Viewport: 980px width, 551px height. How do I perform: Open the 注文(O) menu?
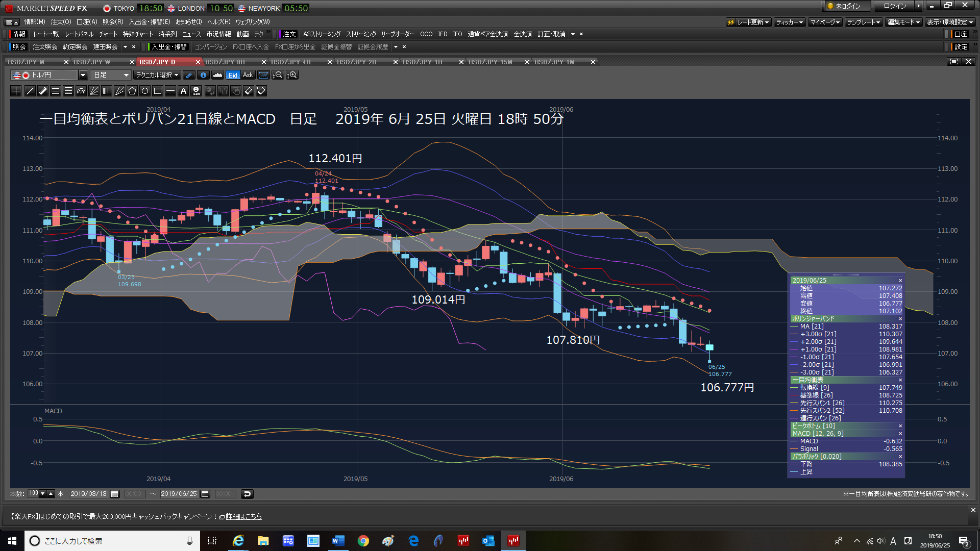point(61,22)
